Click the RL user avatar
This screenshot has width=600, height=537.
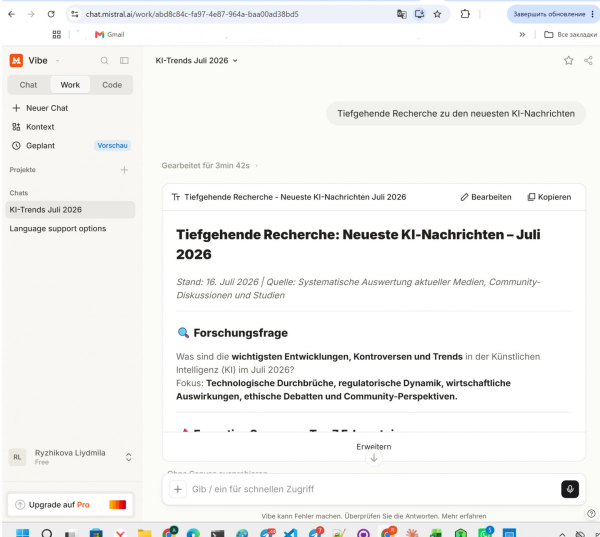(x=17, y=457)
